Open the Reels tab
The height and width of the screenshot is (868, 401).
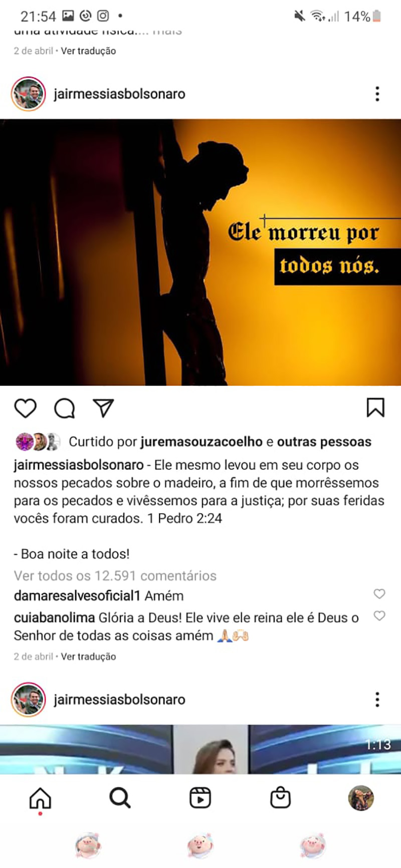click(200, 797)
